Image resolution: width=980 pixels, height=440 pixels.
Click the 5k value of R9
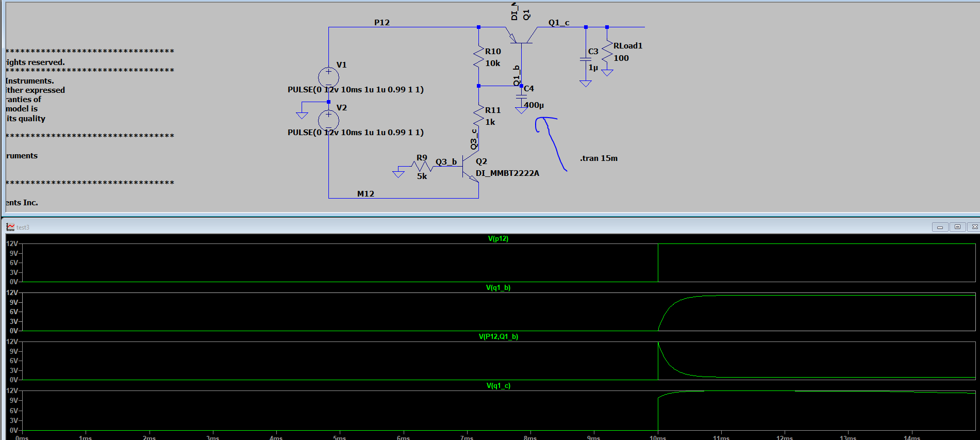click(x=422, y=176)
